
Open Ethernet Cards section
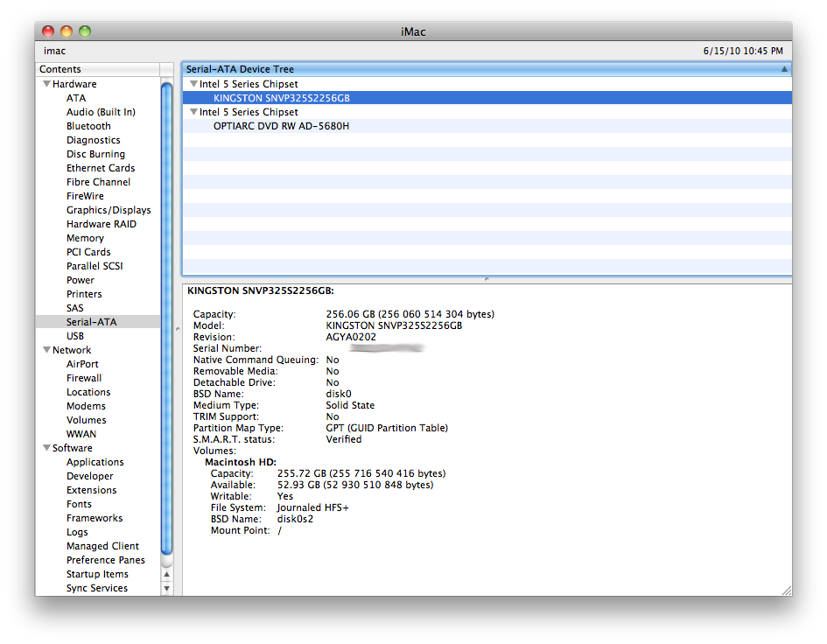(101, 168)
